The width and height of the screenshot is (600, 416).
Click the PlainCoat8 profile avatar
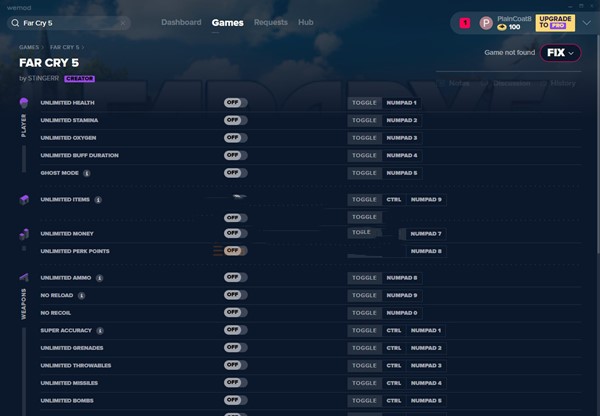(486, 22)
